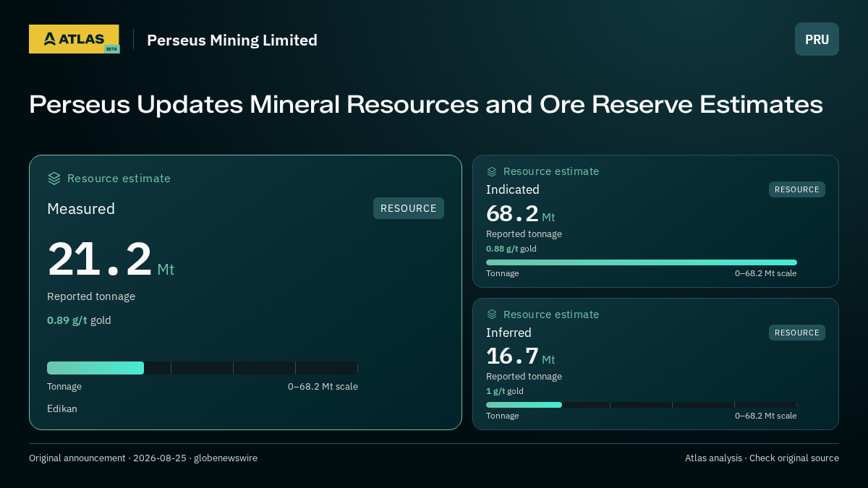
Task: Click Resource estimate heading in Inferred card
Action: tap(551, 314)
